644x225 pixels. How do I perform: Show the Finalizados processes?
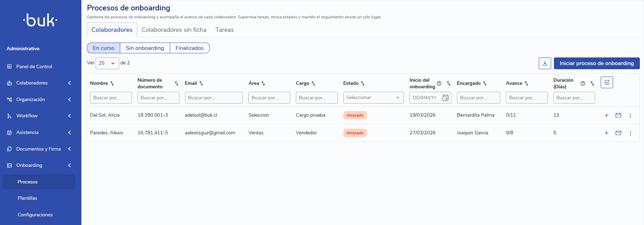pyautogui.click(x=189, y=48)
